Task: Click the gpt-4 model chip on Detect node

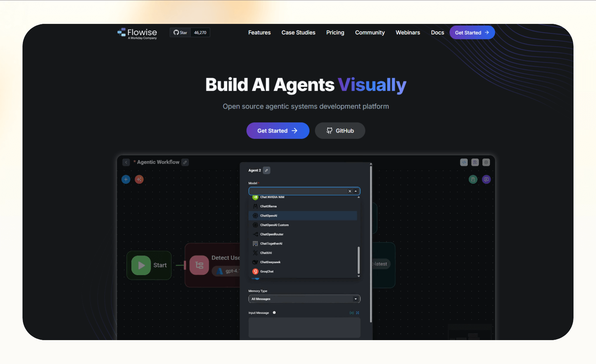Action: coord(227,271)
